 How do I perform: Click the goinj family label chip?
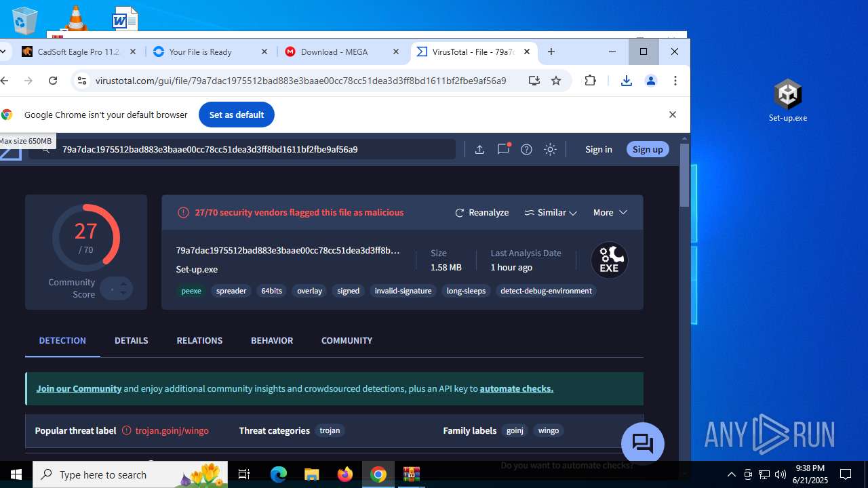click(x=515, y=430)
